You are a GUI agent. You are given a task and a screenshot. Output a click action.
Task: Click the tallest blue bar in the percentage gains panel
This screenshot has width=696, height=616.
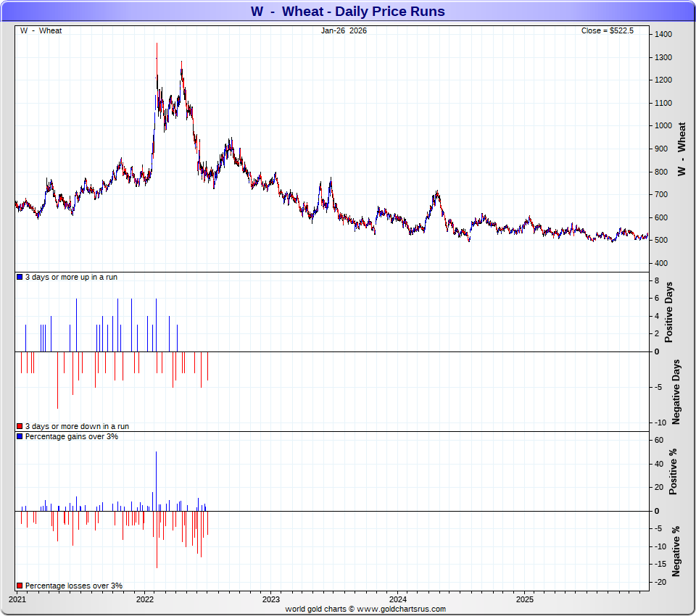[157, 481]
